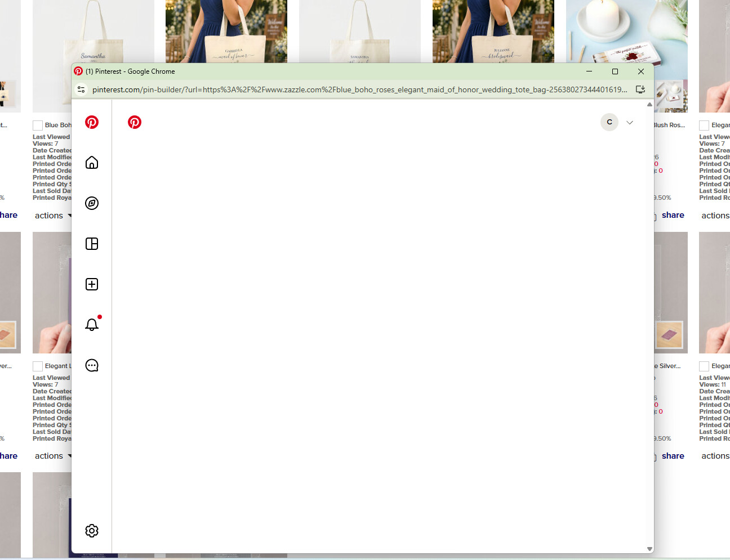Tick the checkbox above the Views: 11 card
Image resolution: width=730 pixels, height=560 pixels.
704,366
